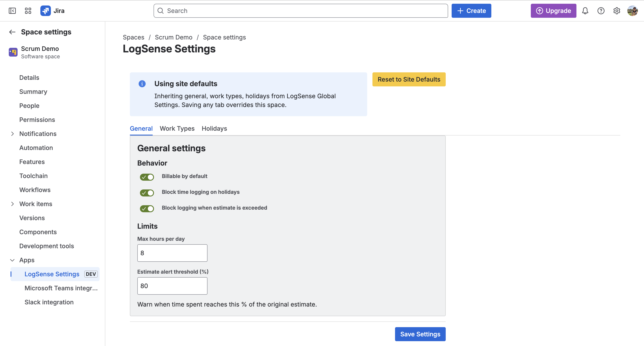Click Reset to Site Defaults

409,79
